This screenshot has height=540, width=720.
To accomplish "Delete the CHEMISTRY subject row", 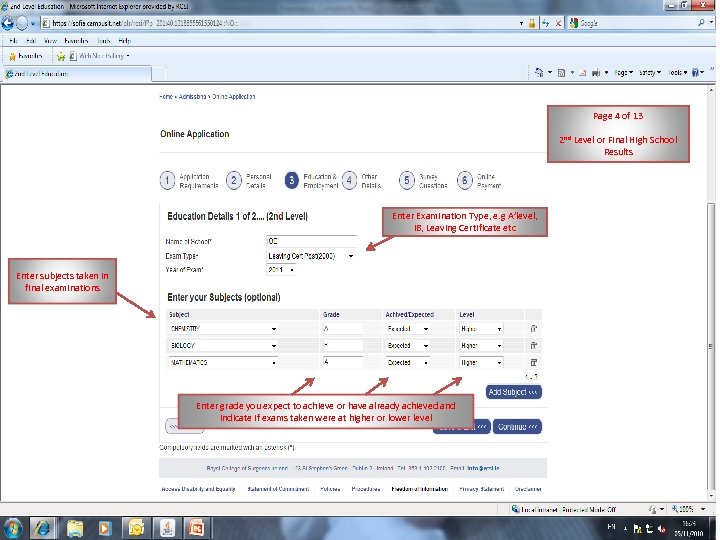I will pyautogui.click(x=534, y=329).
